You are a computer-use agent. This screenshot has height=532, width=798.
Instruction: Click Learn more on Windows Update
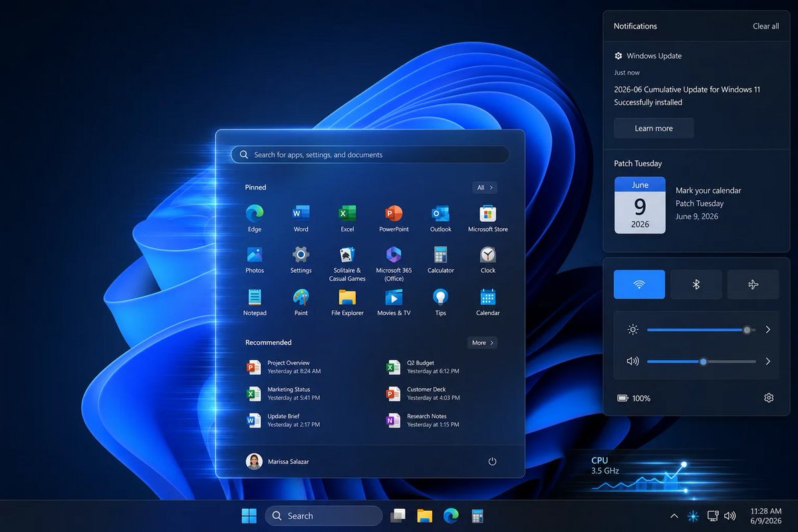pos(654,128)
